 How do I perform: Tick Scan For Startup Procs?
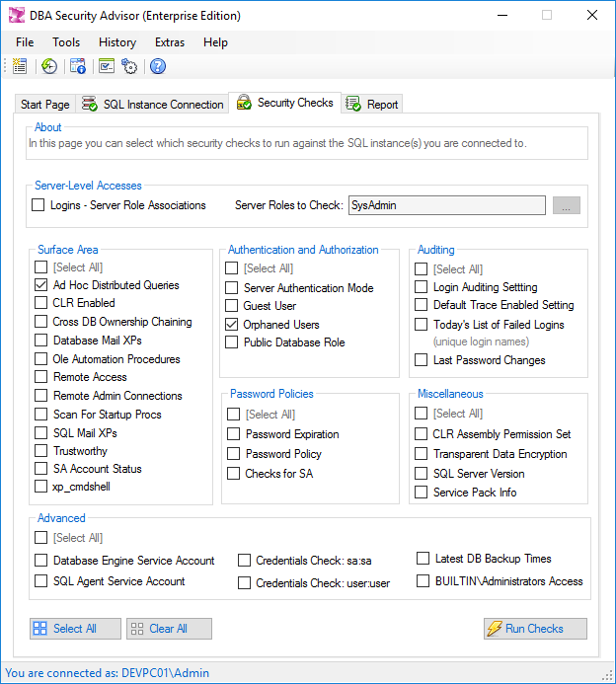coord(41,414)
